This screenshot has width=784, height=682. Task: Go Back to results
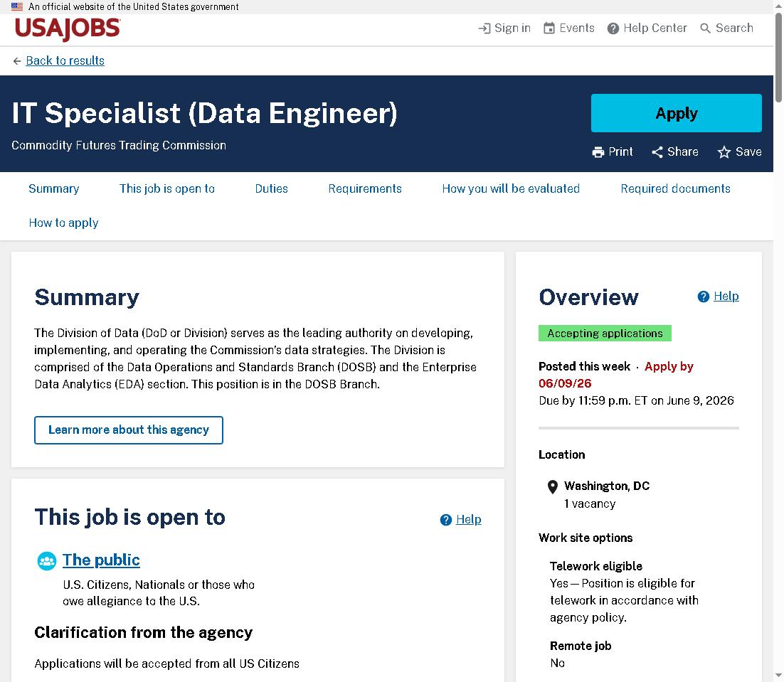point(65,60)
